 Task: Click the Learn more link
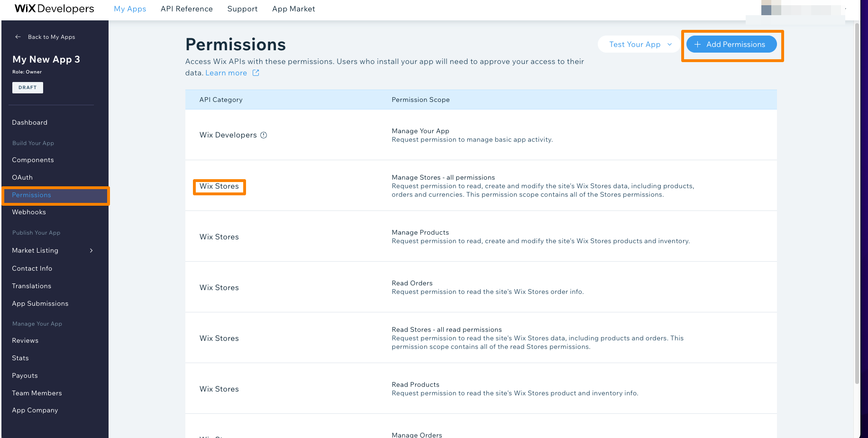click(x=226, y=73)
